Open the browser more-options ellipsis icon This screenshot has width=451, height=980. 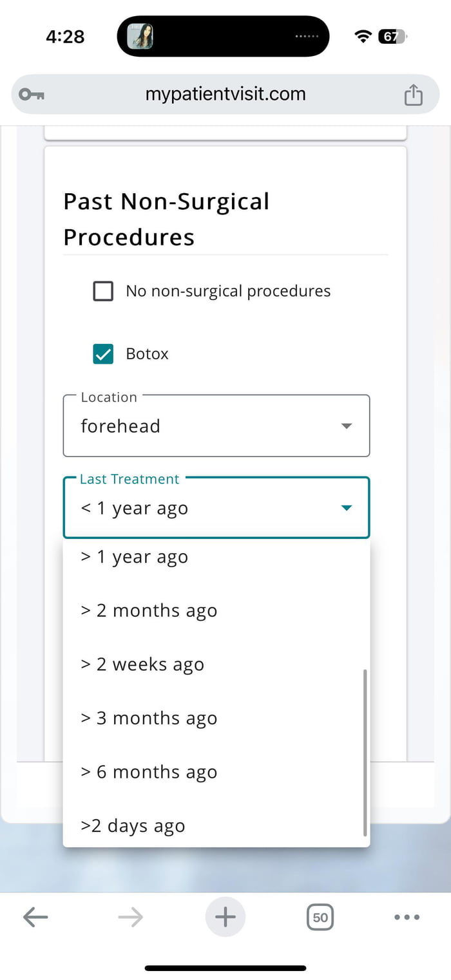point(407,916)
